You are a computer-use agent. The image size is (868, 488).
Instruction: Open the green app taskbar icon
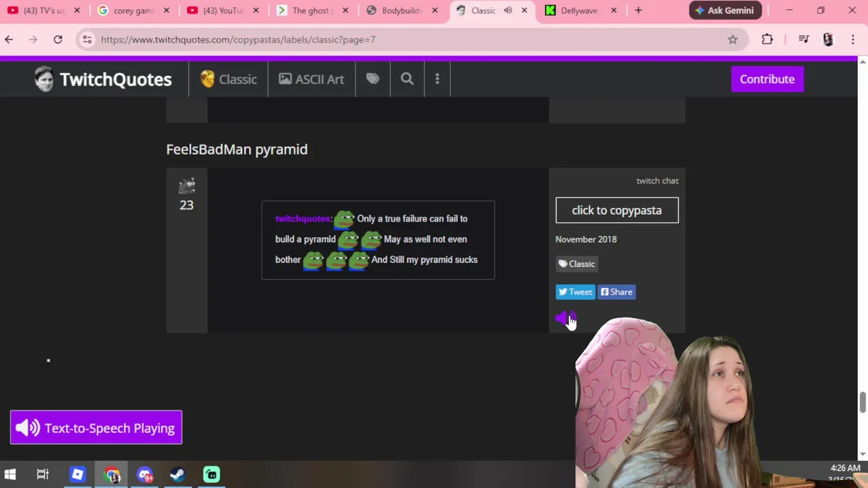tap(212, 474)
